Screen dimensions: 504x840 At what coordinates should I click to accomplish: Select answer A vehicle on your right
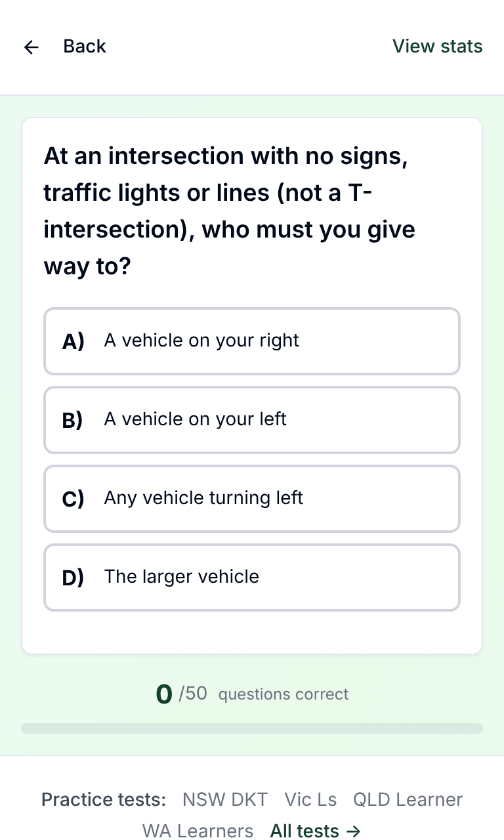252,341
